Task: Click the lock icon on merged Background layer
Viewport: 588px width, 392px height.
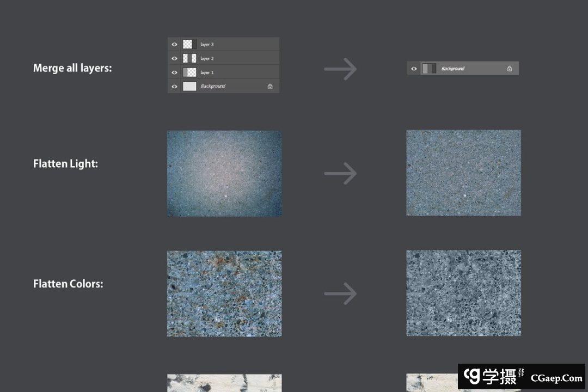Action: tap(510, 69)
